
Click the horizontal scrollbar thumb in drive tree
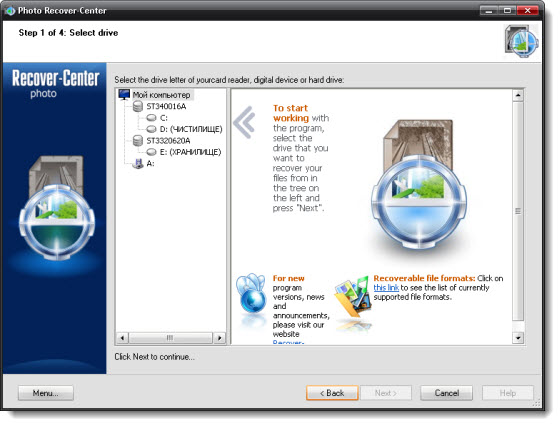pos(170,337)
